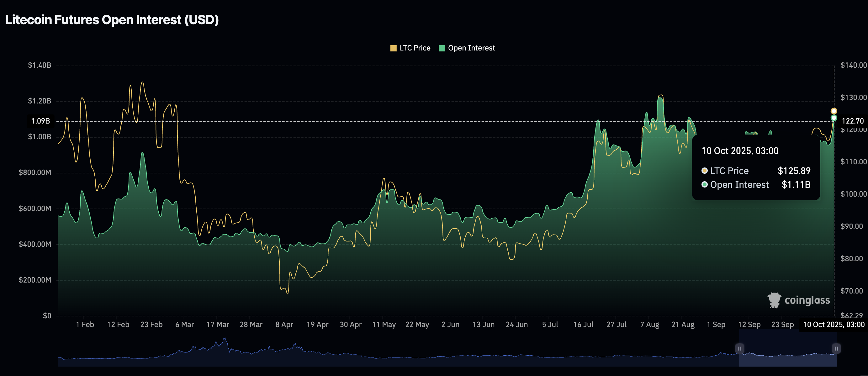Click the Litecoin Futures Open Interest title
Viewport: 868px width, 376px height.
(x=112, y=20)
